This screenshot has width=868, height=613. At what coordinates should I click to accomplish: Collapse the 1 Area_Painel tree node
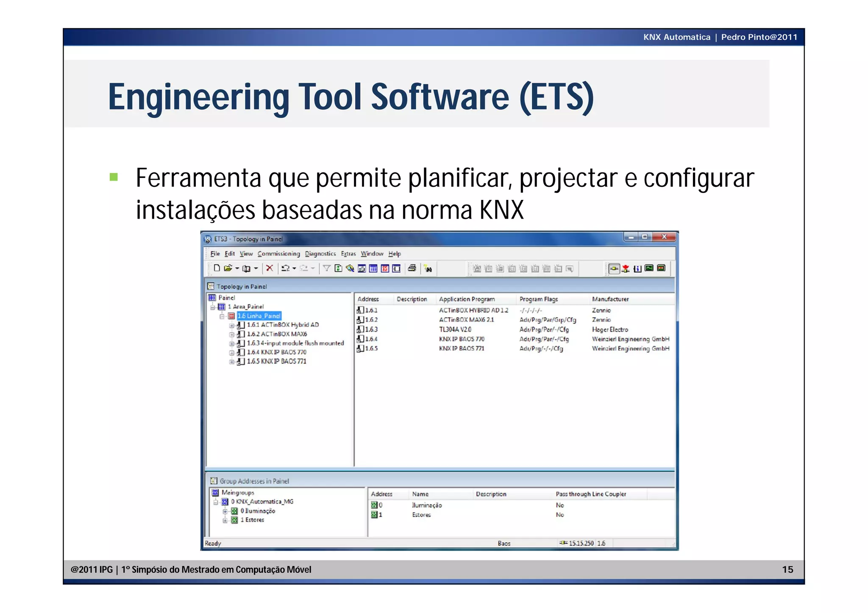click(213, 307)
